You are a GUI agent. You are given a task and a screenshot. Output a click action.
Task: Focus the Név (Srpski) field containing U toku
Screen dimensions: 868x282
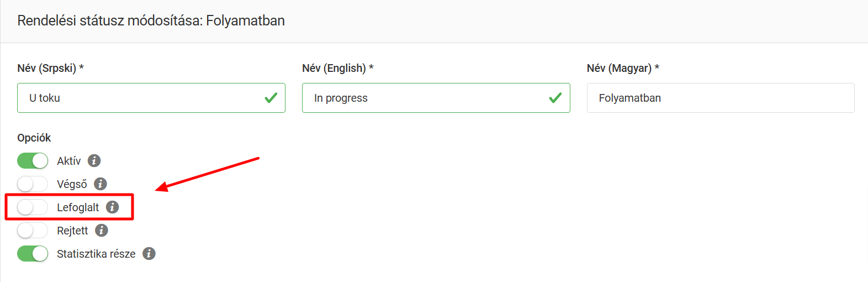tap(138, 98)
